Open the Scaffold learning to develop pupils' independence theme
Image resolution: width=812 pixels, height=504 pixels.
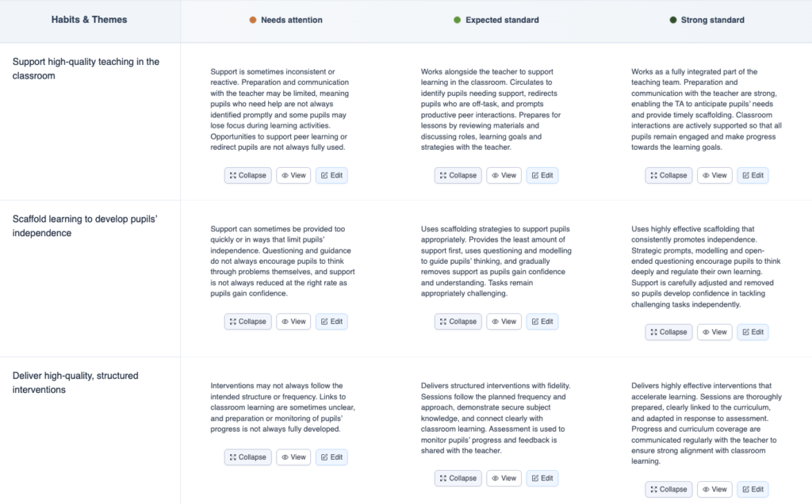[86, 227]
